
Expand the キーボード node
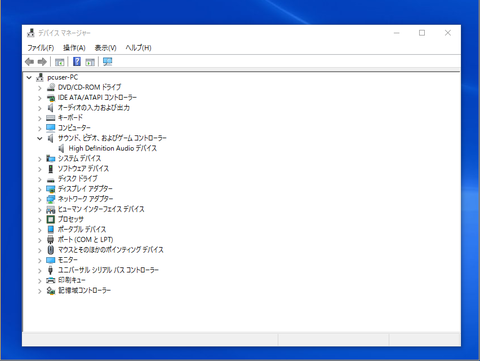click(40, 118)
